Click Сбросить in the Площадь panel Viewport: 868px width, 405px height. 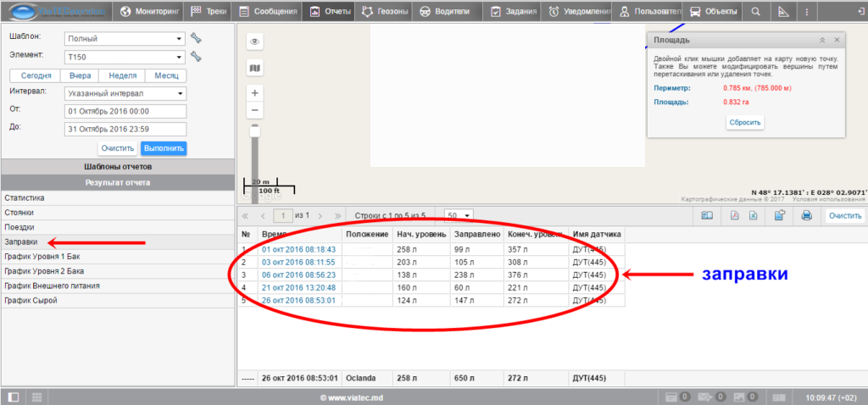pyautogui.click(x=746, y=122)
